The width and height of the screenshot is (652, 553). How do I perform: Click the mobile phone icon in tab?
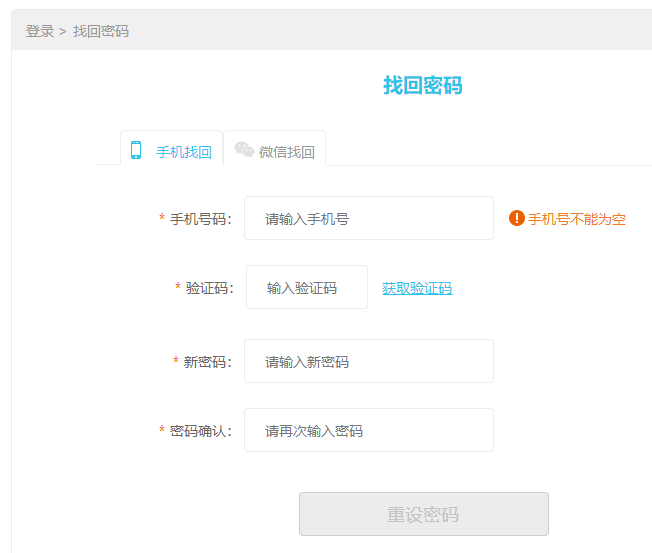click(x=136, y=150)
